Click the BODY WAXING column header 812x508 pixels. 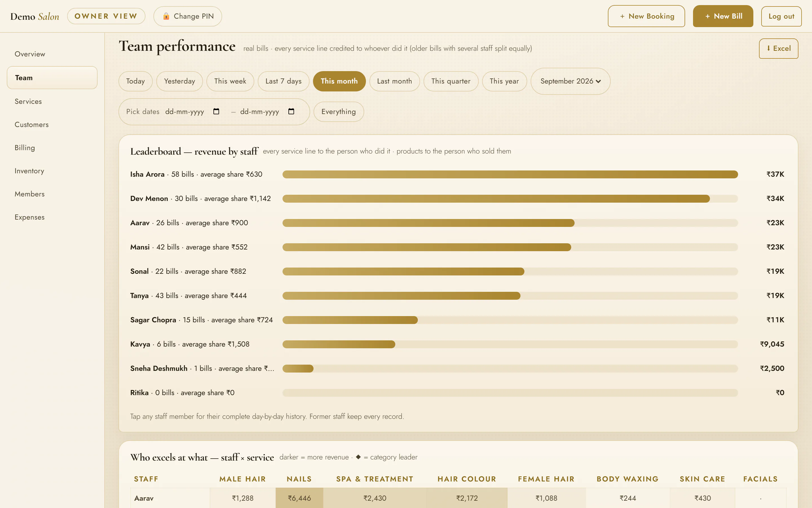point(628,479)
